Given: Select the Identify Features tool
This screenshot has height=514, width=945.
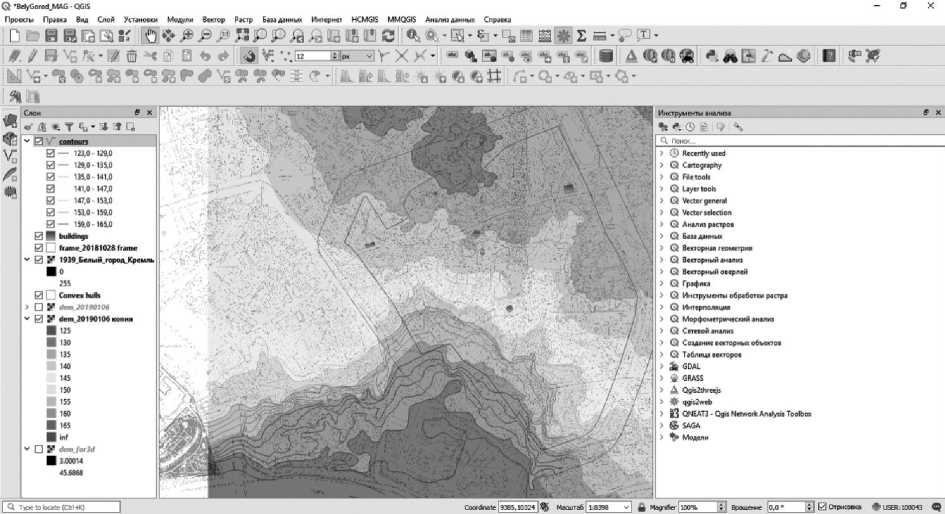Looking at the screenshot, I should click(x=413, y=36).
